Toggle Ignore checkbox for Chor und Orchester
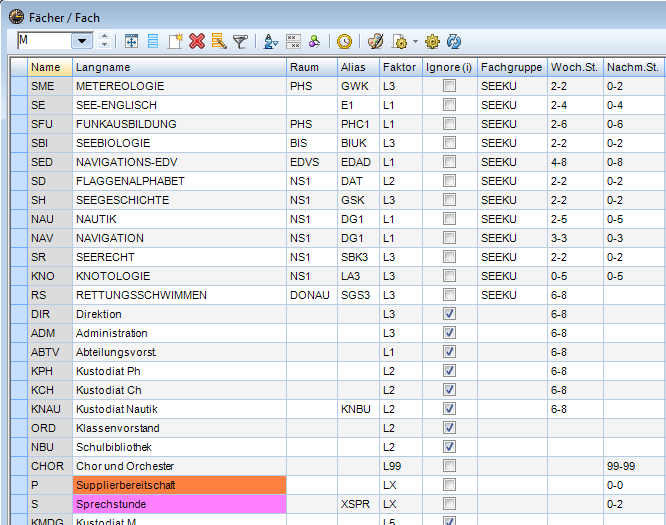The image size is (666, 525). point(450,466)
